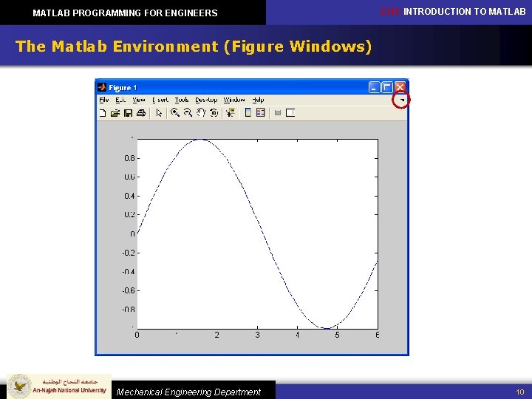The width and height of the screenshot is (532, 399).
Task: Open the Insert menu
Action: [160, 100]
